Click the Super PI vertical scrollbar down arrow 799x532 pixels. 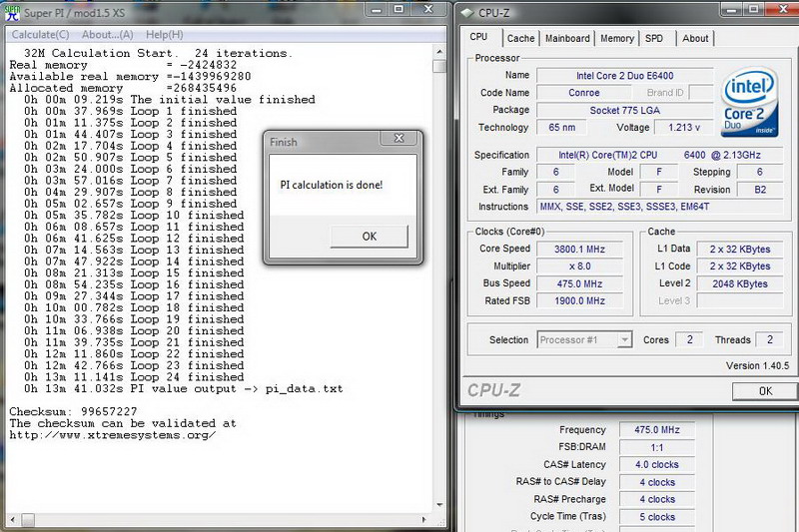coord(439,505)
